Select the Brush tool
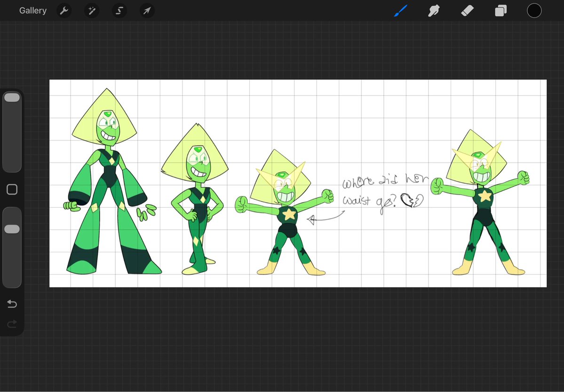 [x=401, y=11]
